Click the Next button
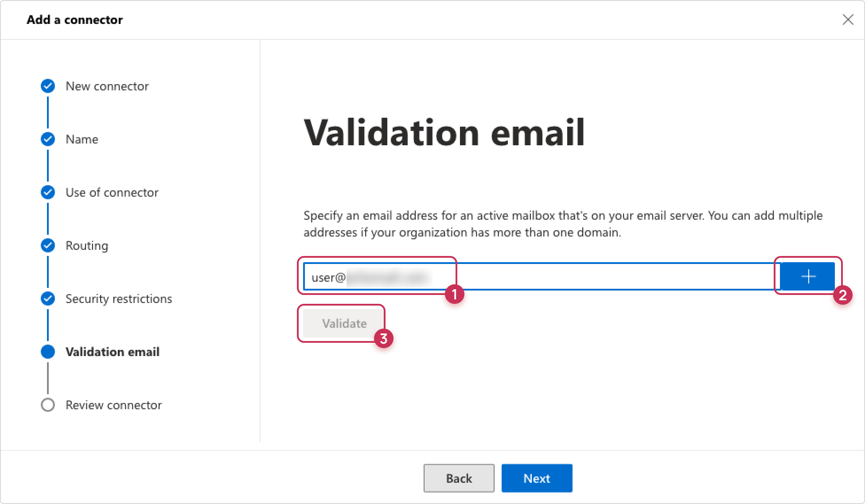The width and height of the screenshot is (865, 504). click(x=537, y=478)
